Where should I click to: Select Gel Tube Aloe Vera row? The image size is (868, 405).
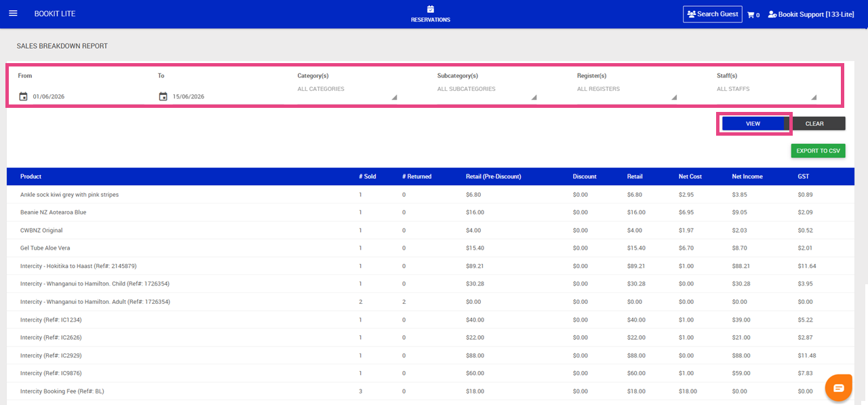[x=431, y=248]
